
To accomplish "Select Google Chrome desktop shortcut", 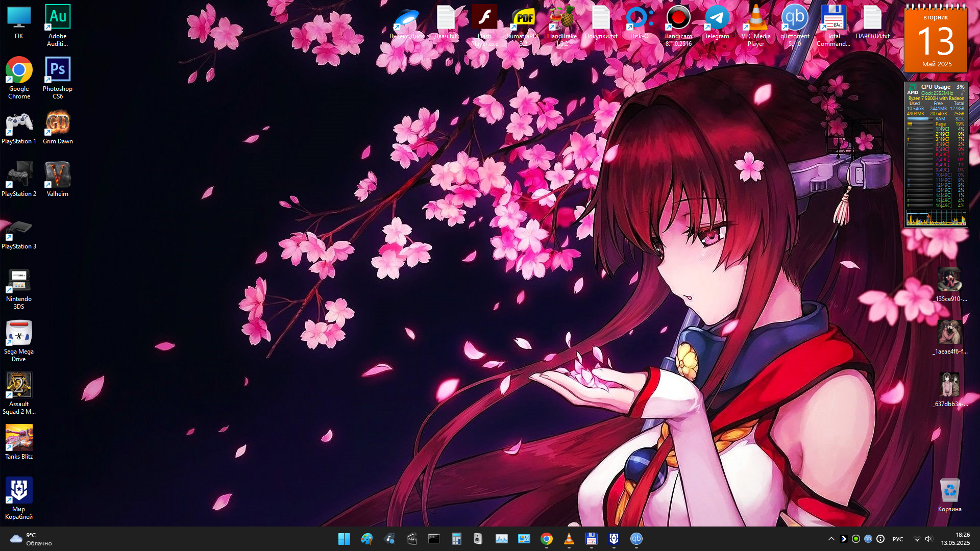I will [x=19, y=78].
